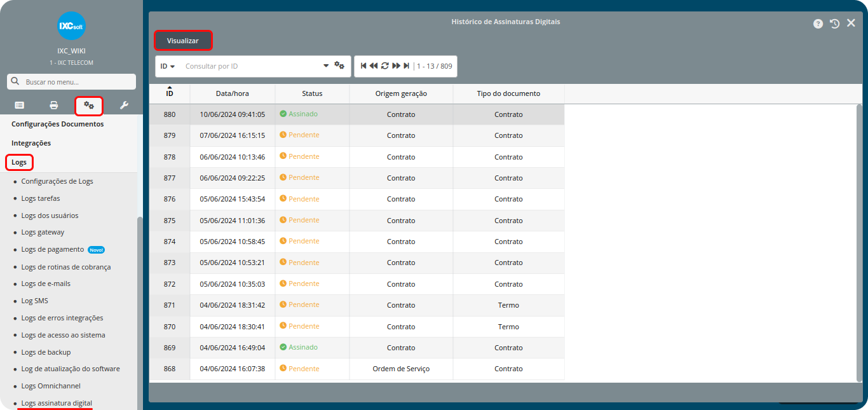Click the Pendente status in row 877
Viewport: 868px width, 410px height.
click(x=299, y=177)
